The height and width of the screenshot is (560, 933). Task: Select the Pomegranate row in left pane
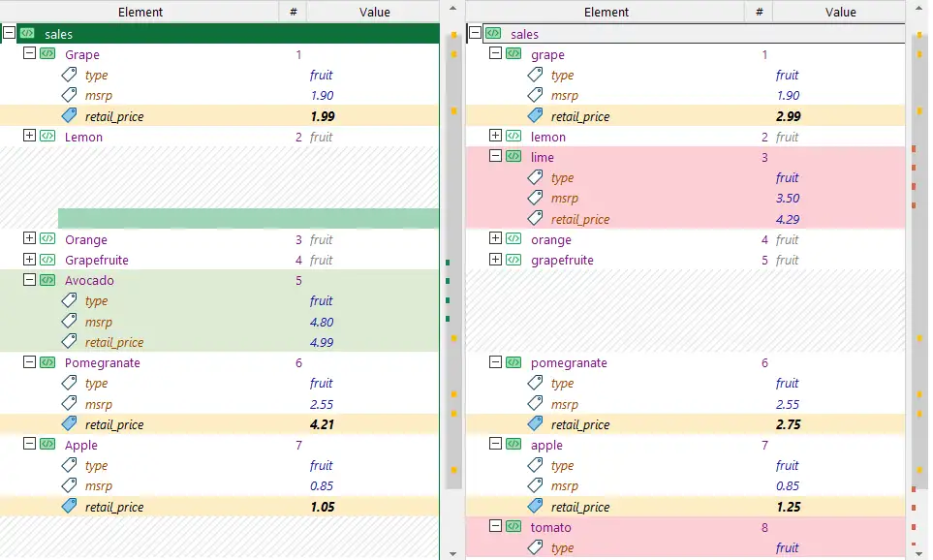pos(220,362)
